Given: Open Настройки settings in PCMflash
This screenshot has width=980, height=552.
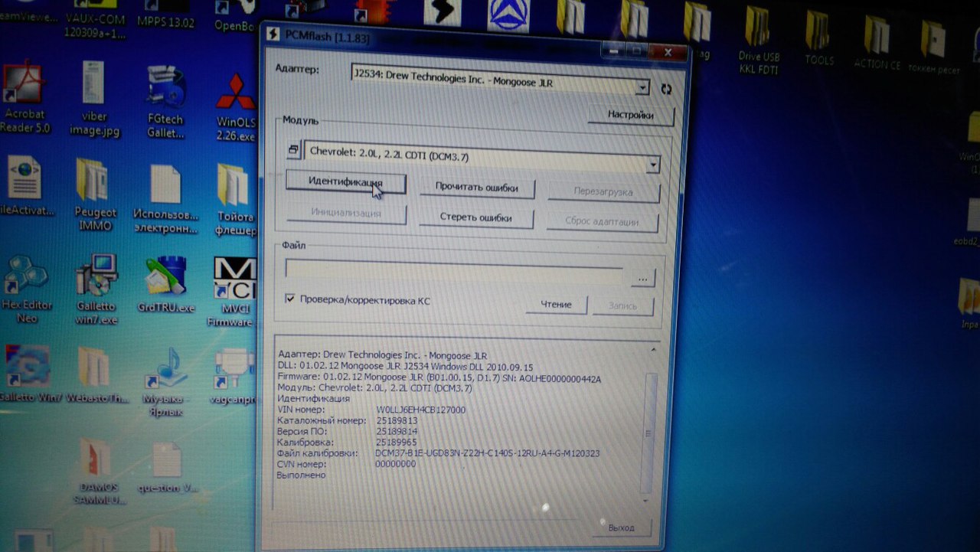Looking at the screenshot, I should (631, 115).
